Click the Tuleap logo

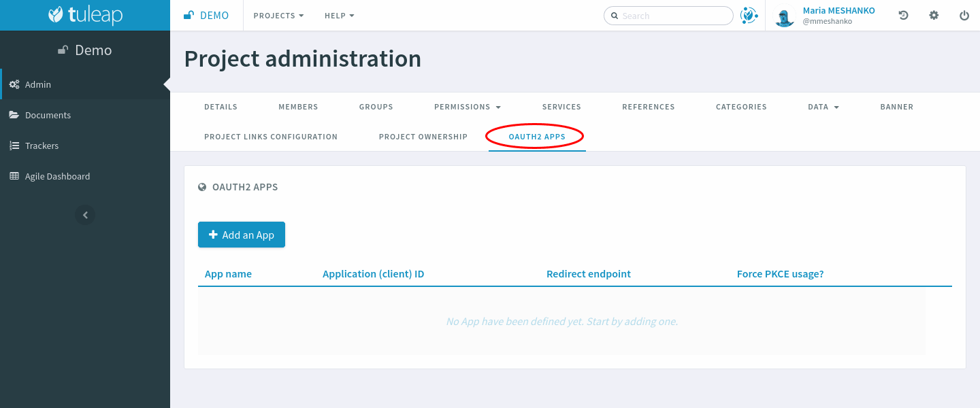click(84, 15)
